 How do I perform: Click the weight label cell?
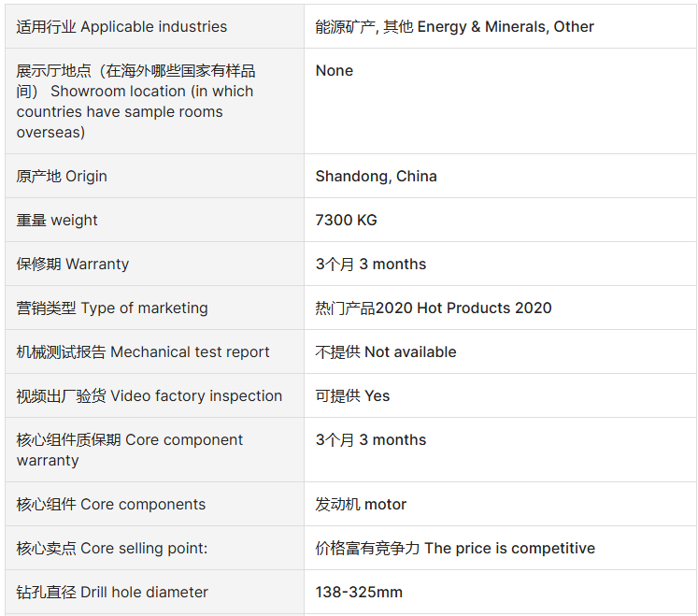click(154, 220)
